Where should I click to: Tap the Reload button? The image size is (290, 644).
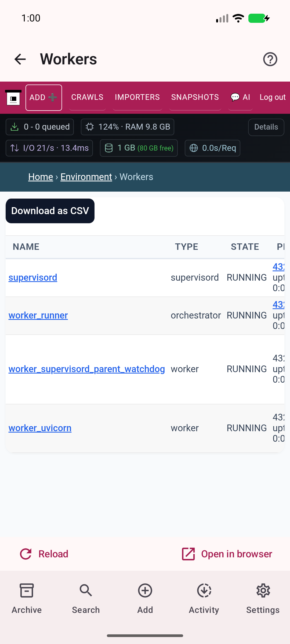[x=44, y=554]
